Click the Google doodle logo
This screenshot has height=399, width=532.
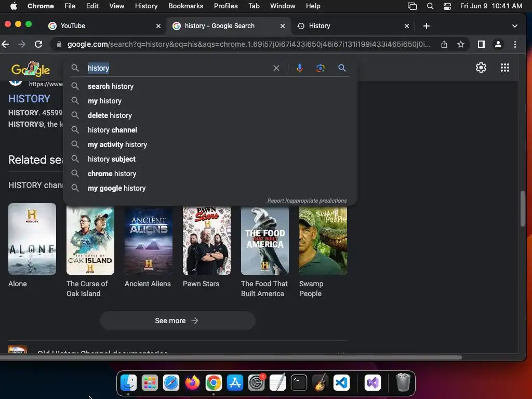(x=31, y=69)
